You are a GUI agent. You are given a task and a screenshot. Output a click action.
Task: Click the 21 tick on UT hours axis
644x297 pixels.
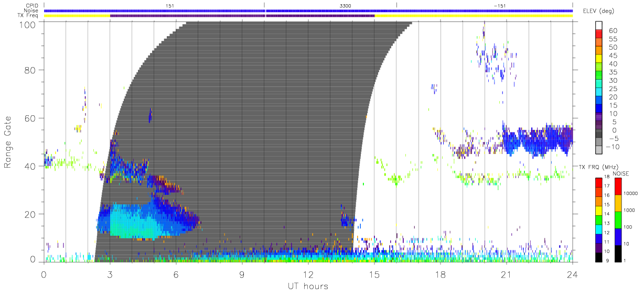coord(506,273)
